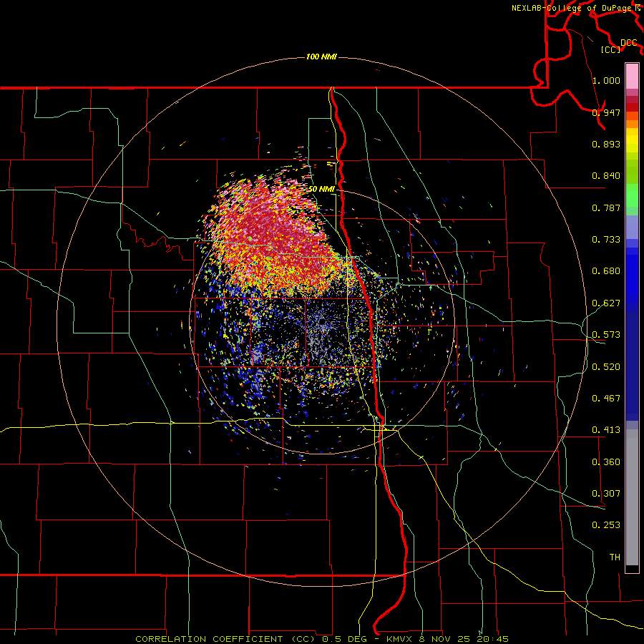Select the 0.893 scale value
The height and width of the screenshot is (644, 644).
click(606, 144)
